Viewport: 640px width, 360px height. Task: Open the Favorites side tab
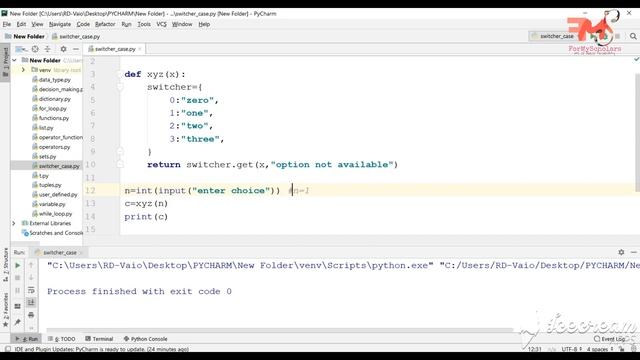click(5, 309)
